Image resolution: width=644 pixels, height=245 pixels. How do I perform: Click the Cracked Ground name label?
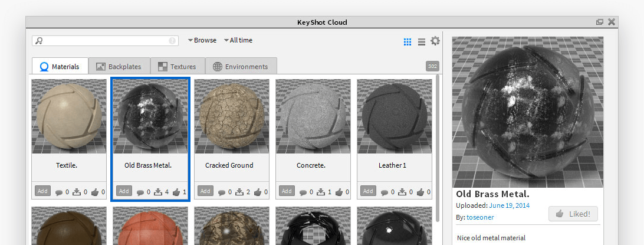click(229, 165)
